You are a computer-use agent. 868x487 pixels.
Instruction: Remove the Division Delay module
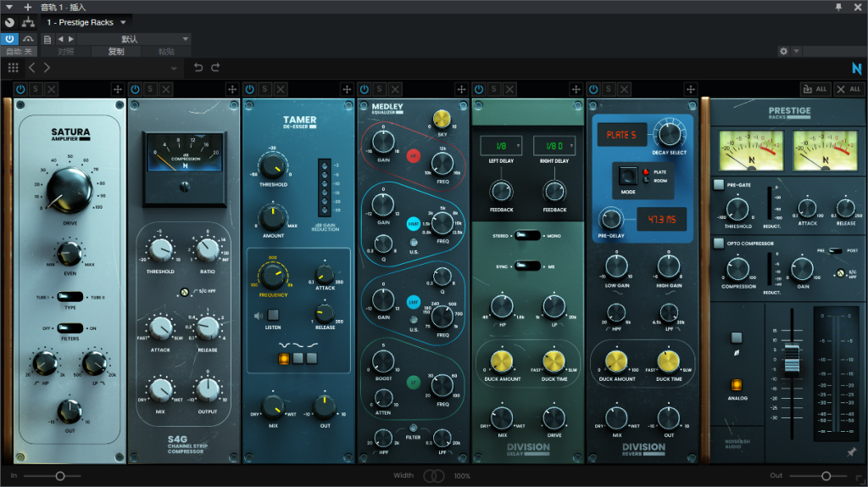(509, 89)
